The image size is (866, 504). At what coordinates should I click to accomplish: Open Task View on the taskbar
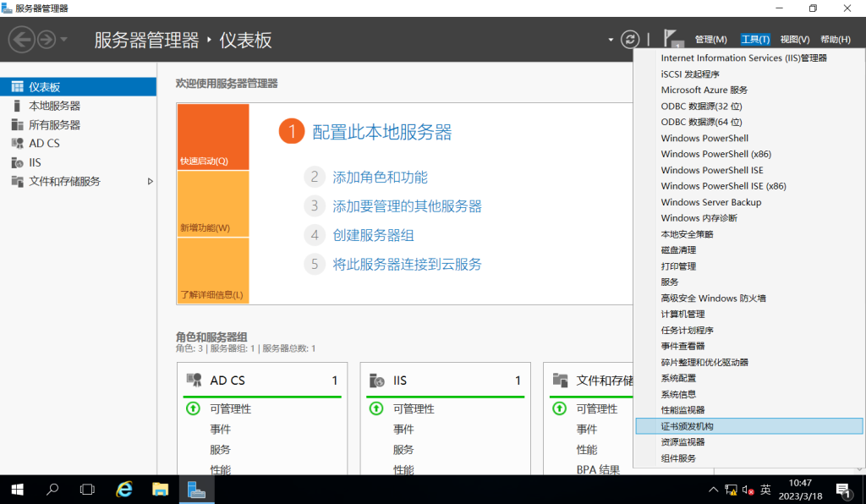[87, 490]
